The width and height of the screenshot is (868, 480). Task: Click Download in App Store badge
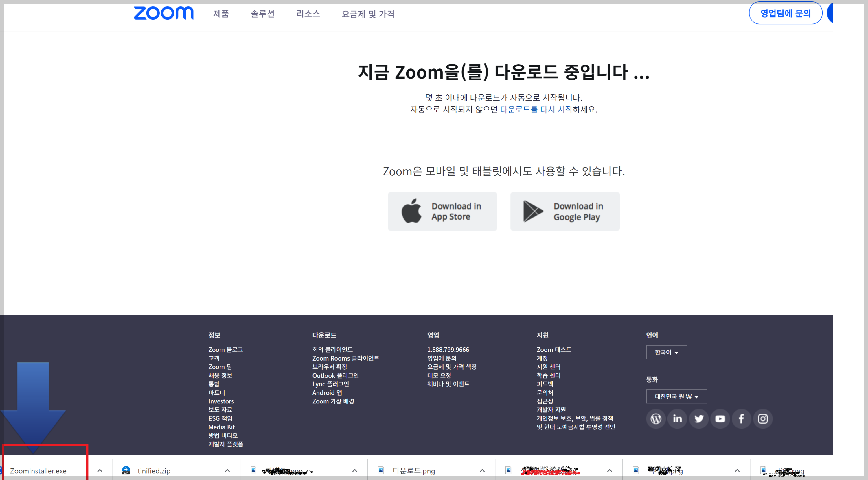442,211
